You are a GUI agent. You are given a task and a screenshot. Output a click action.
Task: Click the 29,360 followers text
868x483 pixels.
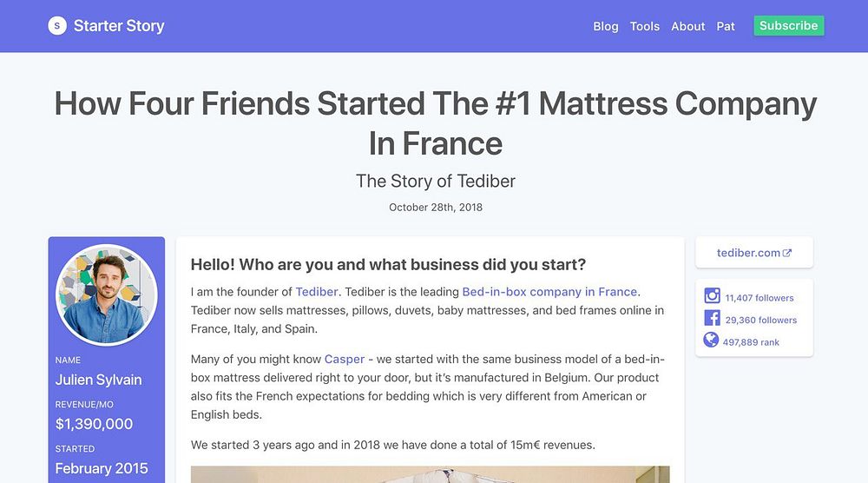coord(761,320)
